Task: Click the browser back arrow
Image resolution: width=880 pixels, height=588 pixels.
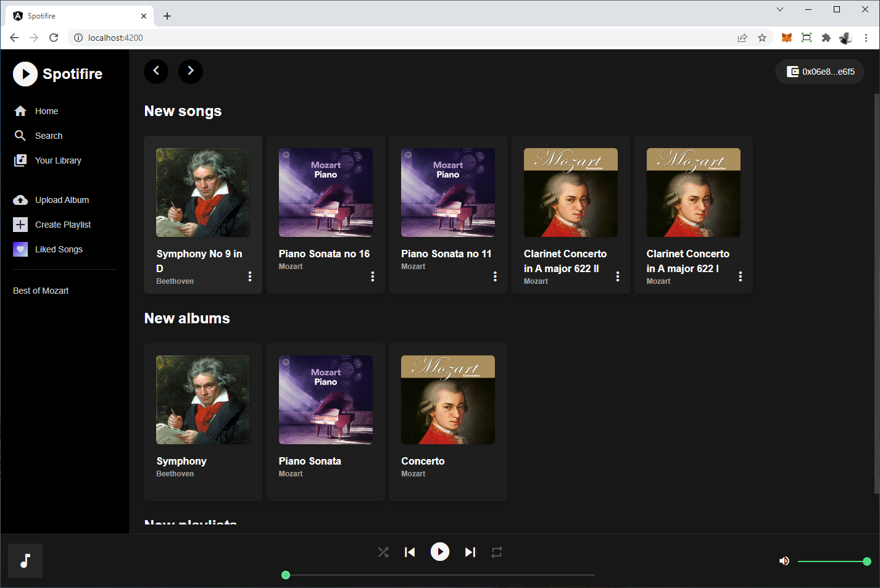Action: tap(14, 38)
